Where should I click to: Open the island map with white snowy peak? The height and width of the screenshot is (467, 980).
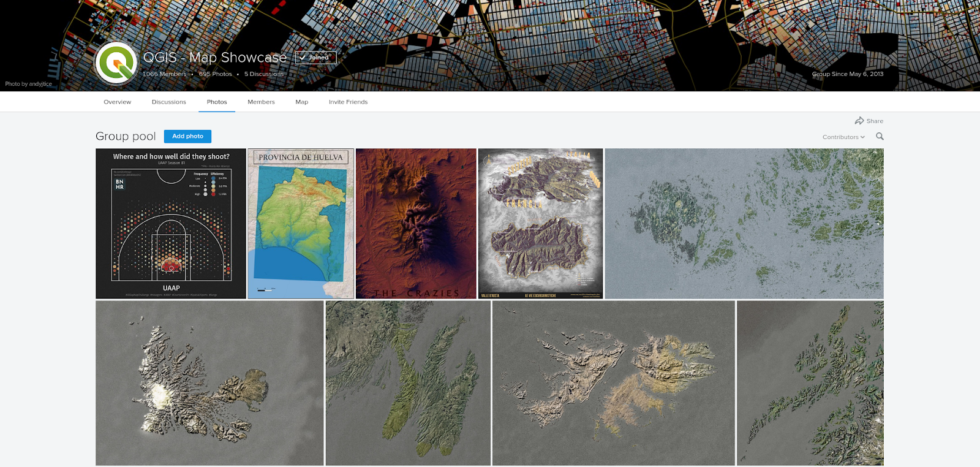[209, 383]
